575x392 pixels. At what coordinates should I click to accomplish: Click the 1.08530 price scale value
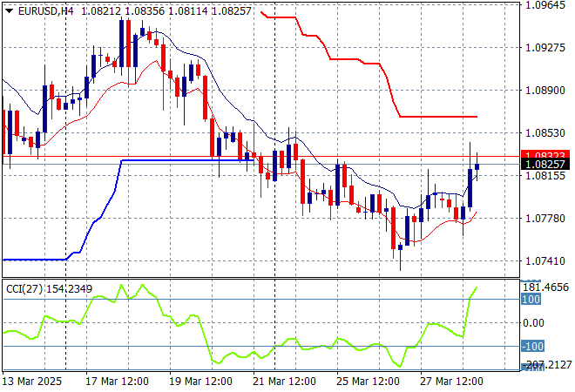(545, 132)
